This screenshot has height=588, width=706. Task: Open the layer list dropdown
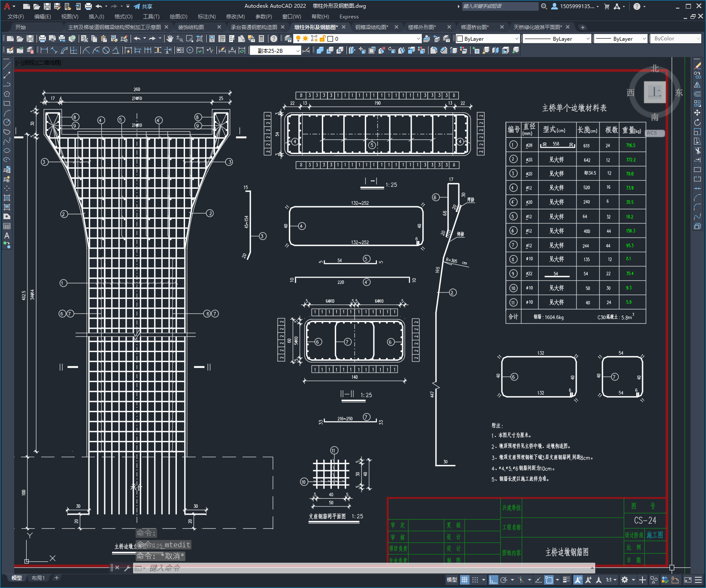point(418,39)
